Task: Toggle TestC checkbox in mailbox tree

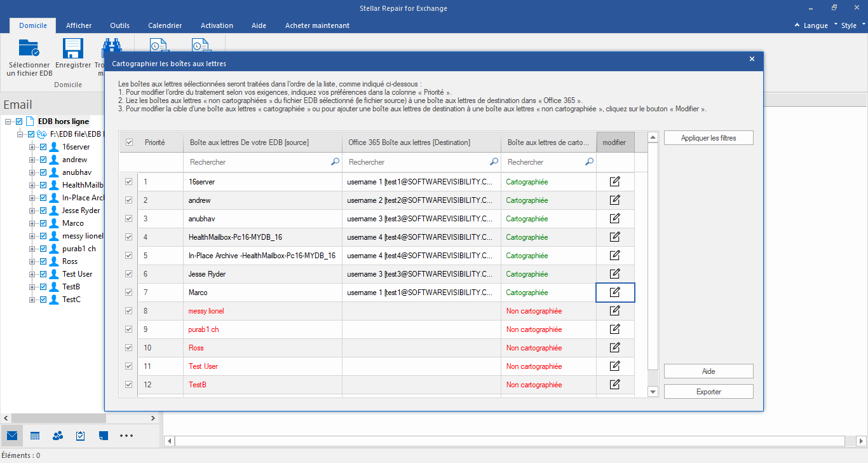Action: (43, 300)
